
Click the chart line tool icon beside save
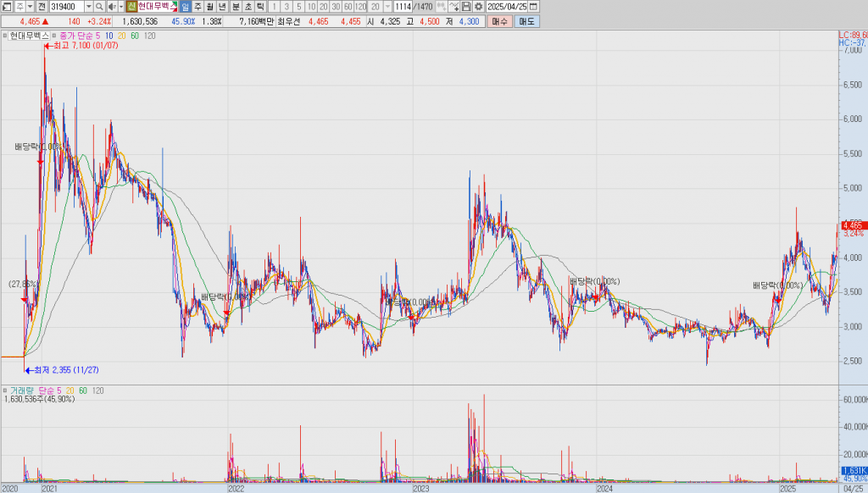[x=453, y=6]
